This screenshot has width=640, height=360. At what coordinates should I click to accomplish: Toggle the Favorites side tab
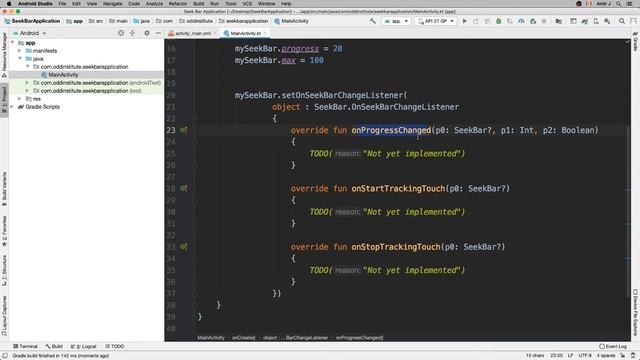point(4,231)
